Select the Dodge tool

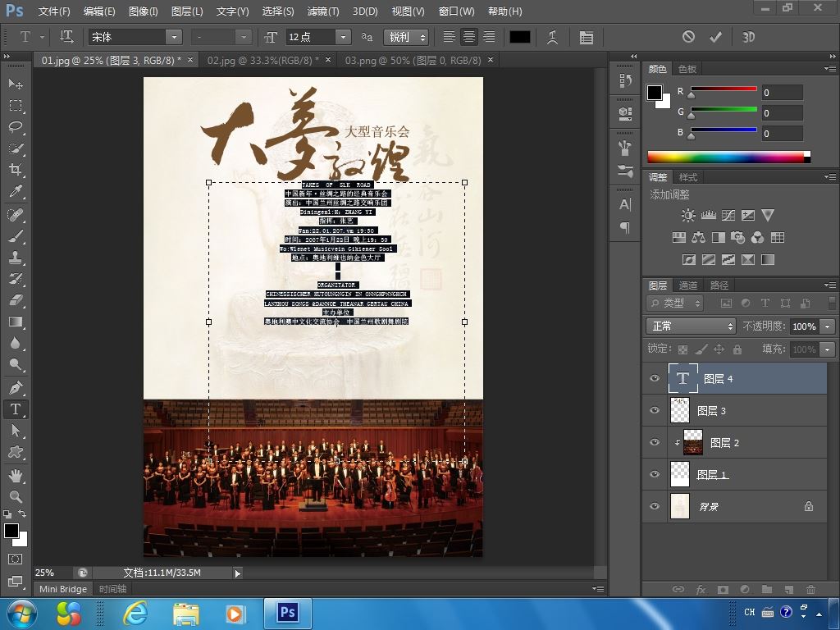tap(16, 365)
